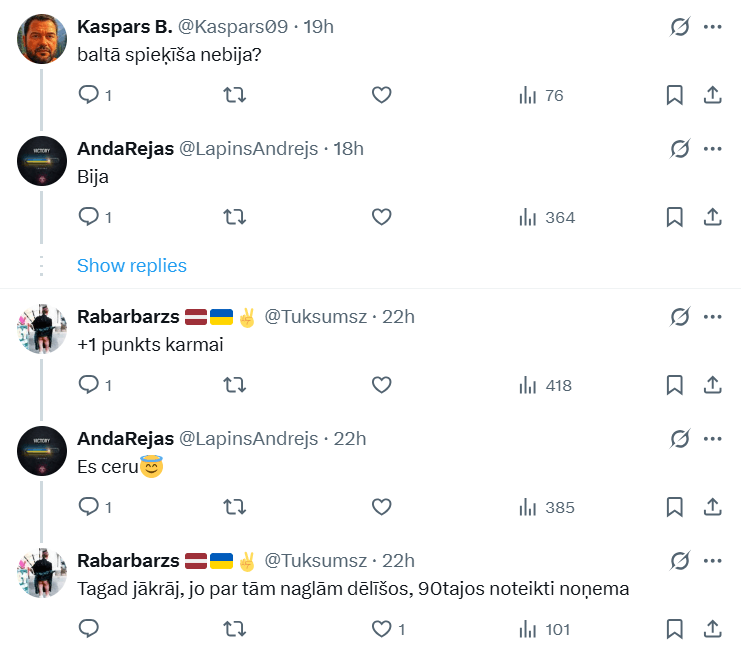741x649 pixels.
Task: Like the "Tagad jākrāj" tweet with 1 like
Action: [381, 629]
